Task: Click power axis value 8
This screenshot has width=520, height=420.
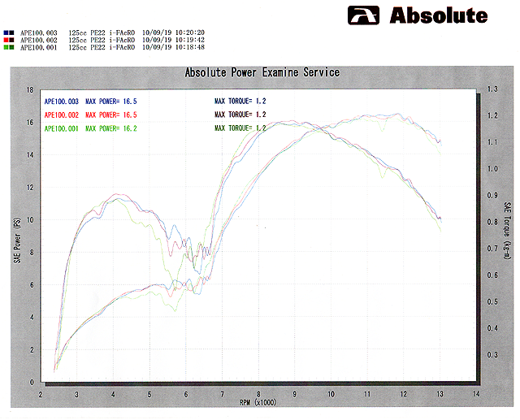Action: coord(32,253)
